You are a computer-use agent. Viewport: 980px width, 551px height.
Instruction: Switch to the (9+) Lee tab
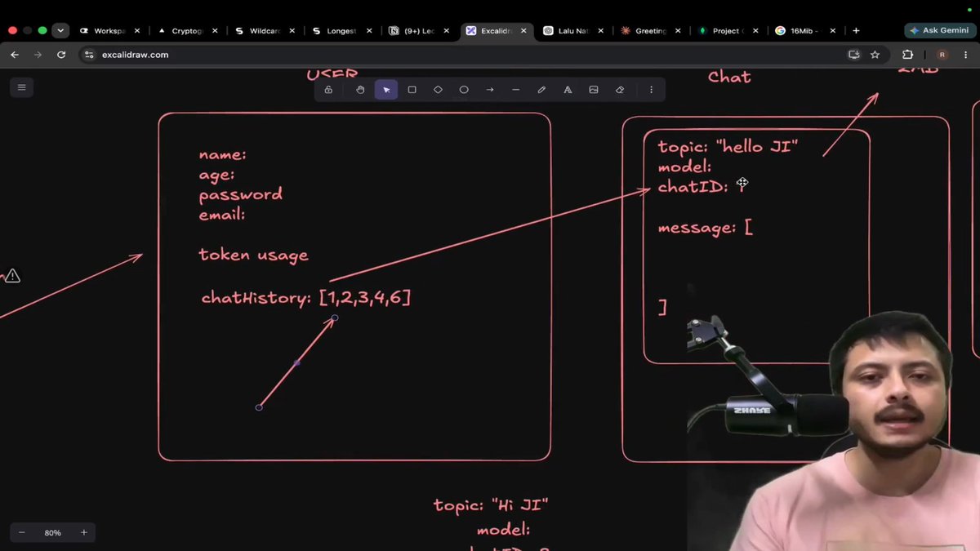coord(420,30)
